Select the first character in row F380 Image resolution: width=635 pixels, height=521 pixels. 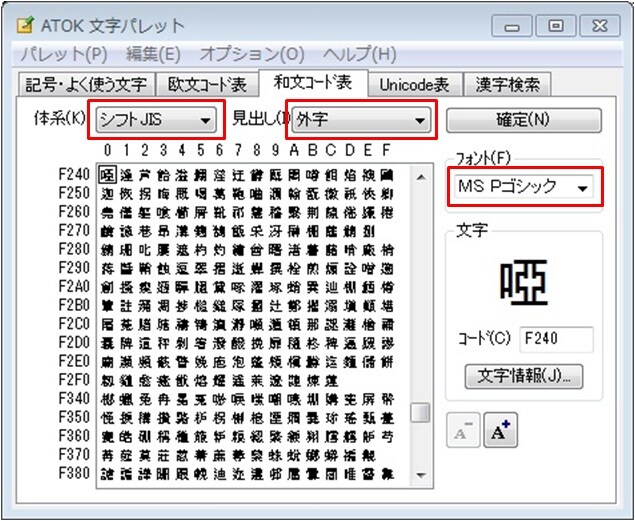(x=108, y=474)
